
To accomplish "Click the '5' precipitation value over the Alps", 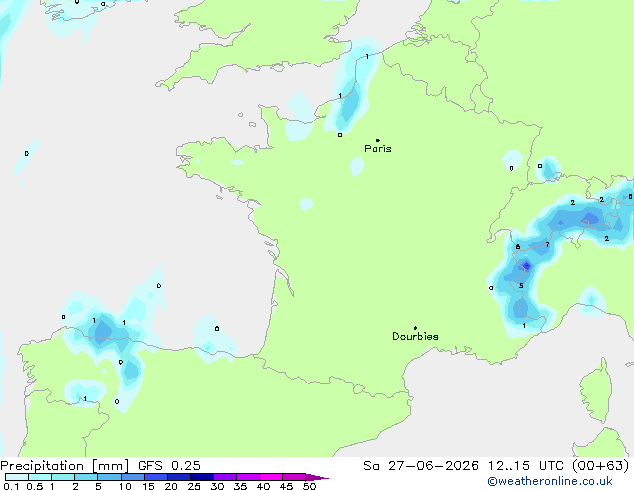I will coord(521,286).
